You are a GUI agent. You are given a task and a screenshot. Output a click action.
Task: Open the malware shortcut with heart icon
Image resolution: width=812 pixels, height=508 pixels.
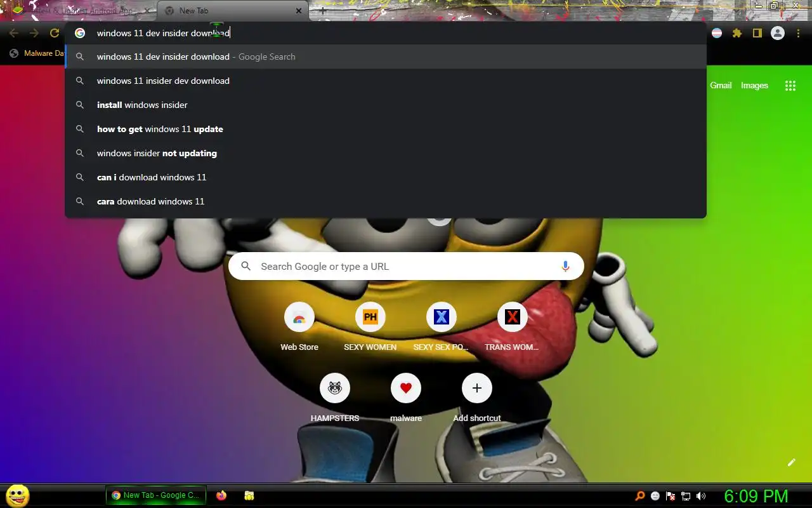(406, 398)
